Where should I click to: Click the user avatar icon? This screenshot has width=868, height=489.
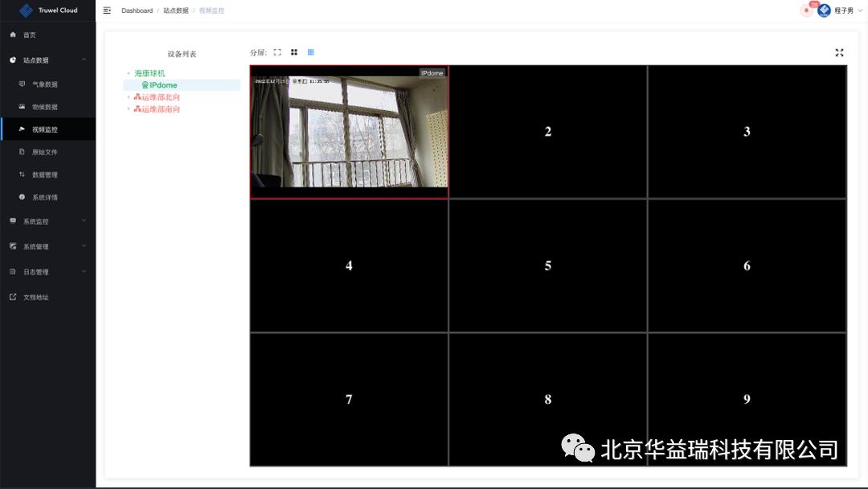click(824, 10)
